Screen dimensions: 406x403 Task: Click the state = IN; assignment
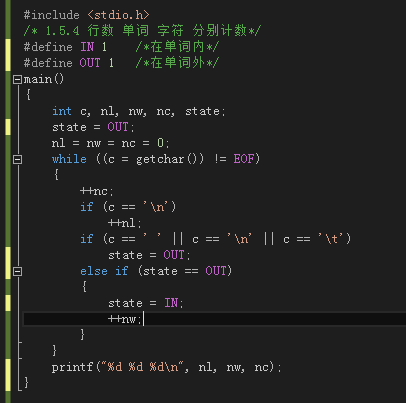point(146,303)
